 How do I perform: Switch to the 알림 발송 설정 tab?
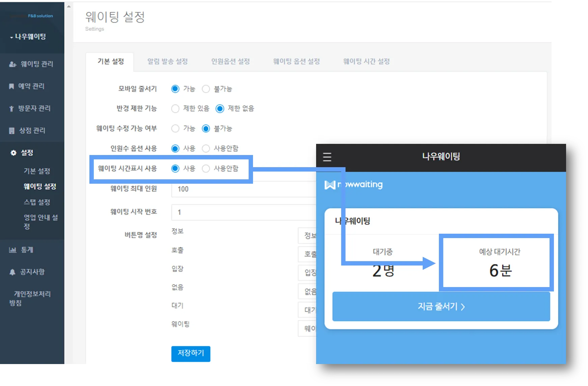pyautogui.click(x=168, y=61)
